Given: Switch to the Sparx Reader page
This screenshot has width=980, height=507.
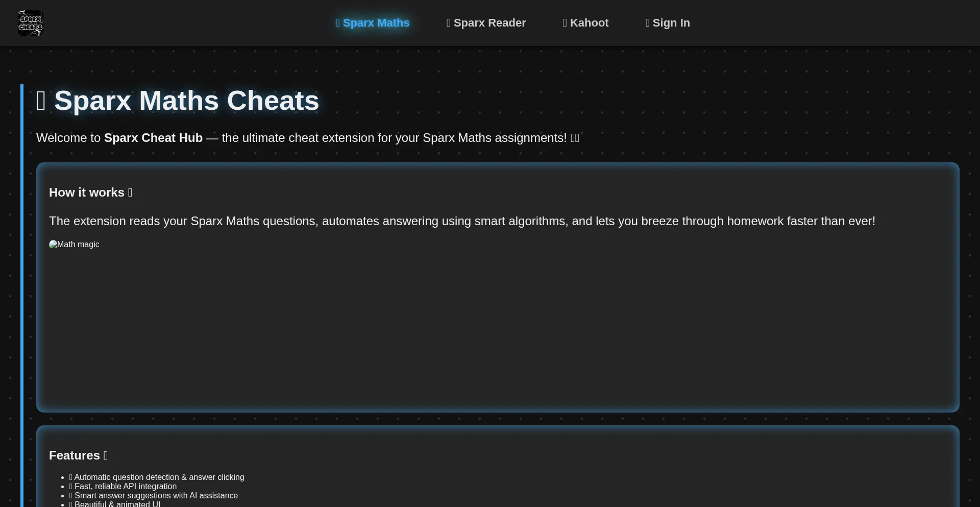Looking at the screenshot, I should pyautogui.click(x=489, y=23).
